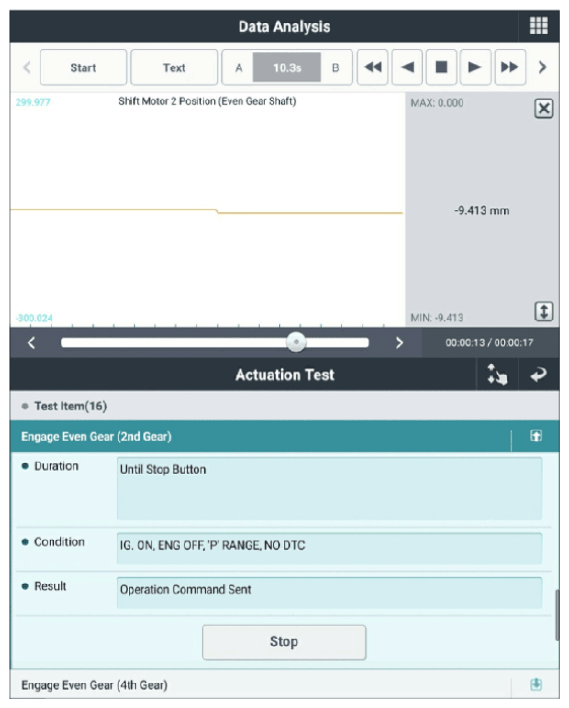Image resolution: width=569 pixels, height=708 pixels.
Task: Click the fast rewind playback button
Action: point(373,67)
